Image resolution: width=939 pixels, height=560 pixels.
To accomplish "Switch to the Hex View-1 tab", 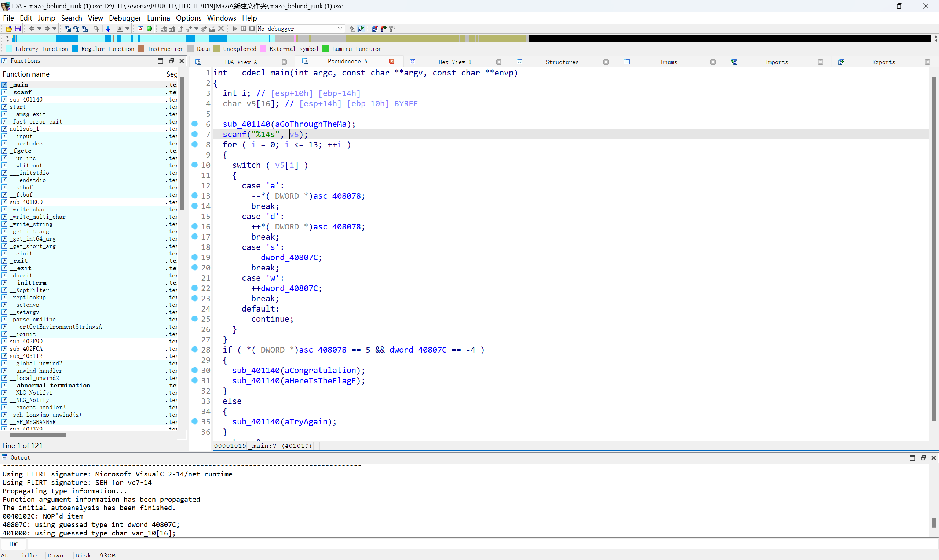I will click(454, 62).
